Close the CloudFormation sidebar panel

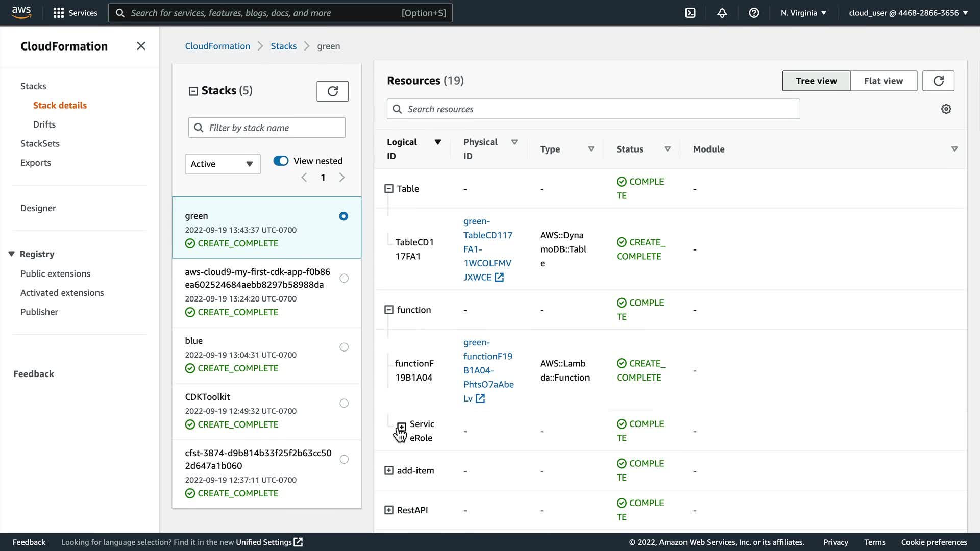point(141,46)
